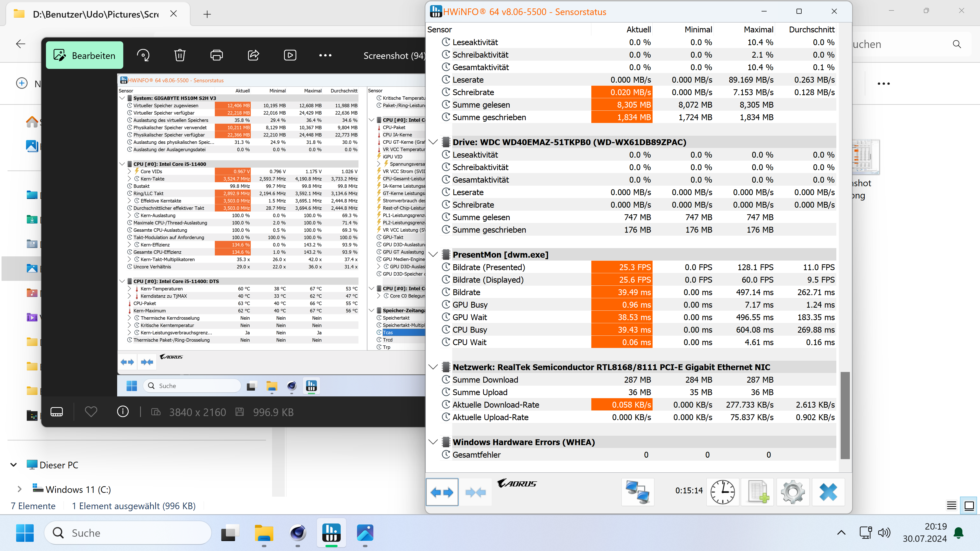This screenshot has width=980, height=551.
Task: Collapse the WDC WD40EMAZ drive section
Action: [433, 142]
